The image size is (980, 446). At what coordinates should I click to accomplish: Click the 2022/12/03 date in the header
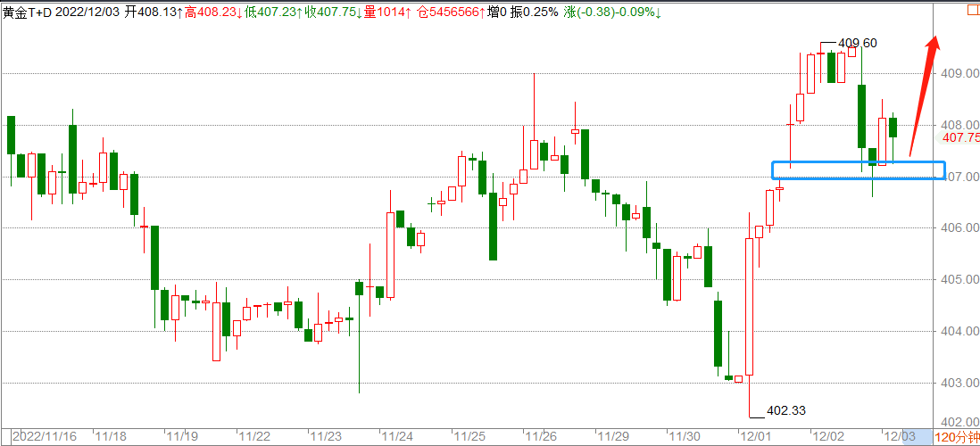coord(88,13)
